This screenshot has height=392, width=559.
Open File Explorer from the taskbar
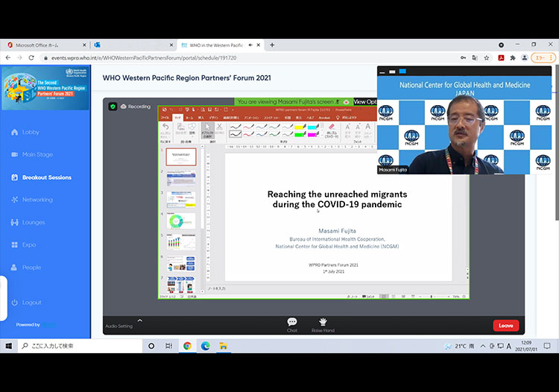tap(223, 346)
